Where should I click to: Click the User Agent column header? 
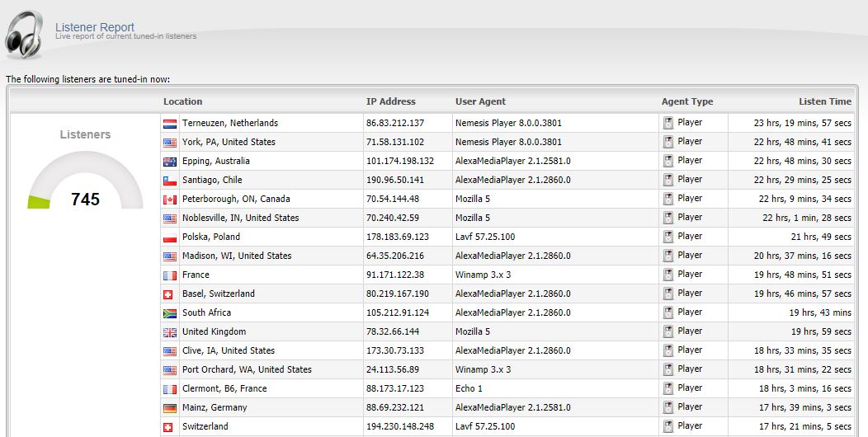click(480, 101)
